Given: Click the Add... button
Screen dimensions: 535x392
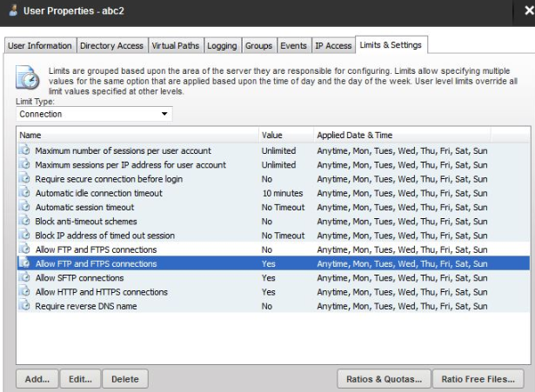Looking at the screenshot, I should 37,379.
